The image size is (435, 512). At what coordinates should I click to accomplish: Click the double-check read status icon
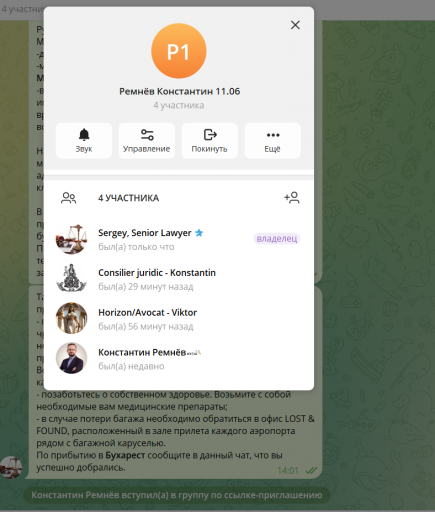point(311,470)
